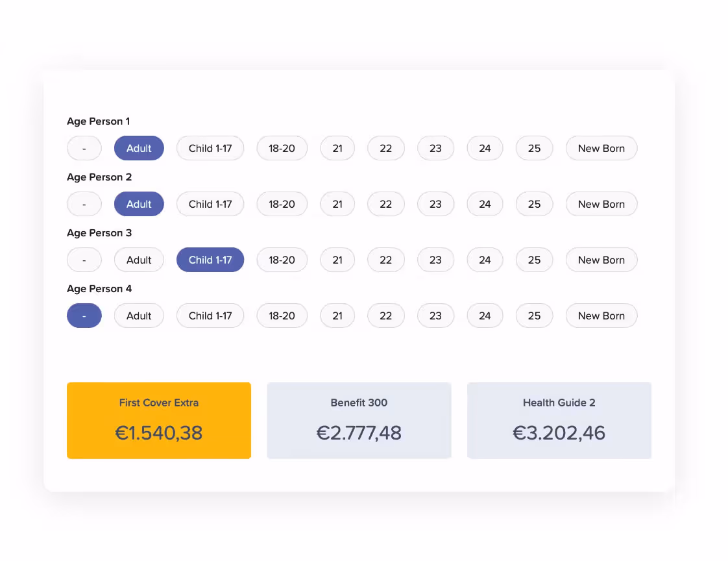Image resolution: width=728 pixels, height=561 pixels.
Task: Select 18-20 age range for Person 1
Action: coord(282,148)
